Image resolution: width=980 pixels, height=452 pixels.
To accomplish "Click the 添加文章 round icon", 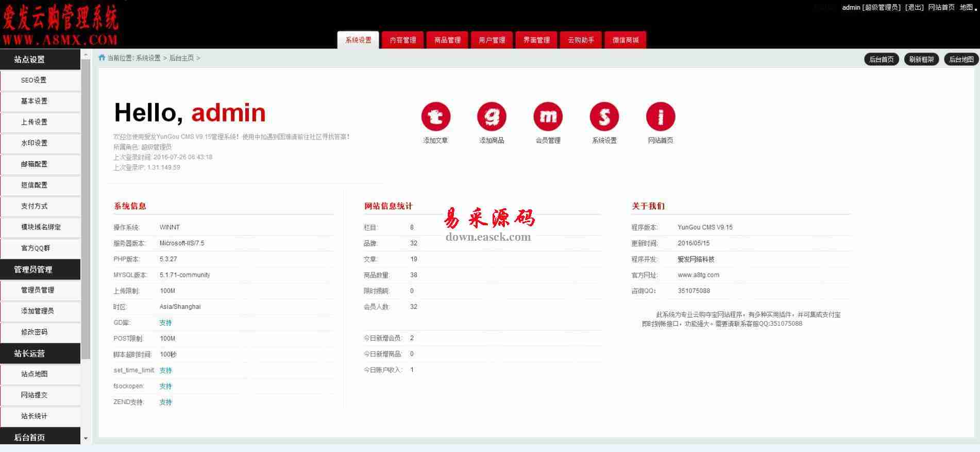I will point(436,116).
